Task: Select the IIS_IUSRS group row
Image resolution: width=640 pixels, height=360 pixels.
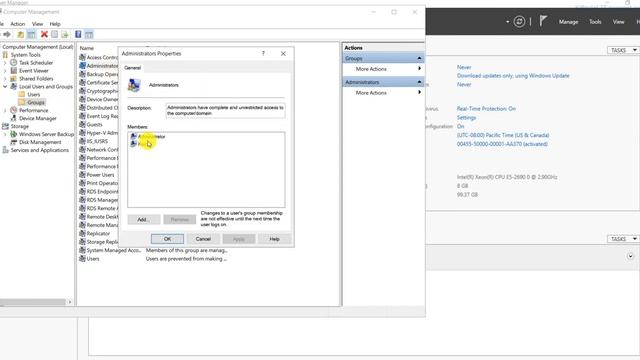Action: (x=96, y=141)
